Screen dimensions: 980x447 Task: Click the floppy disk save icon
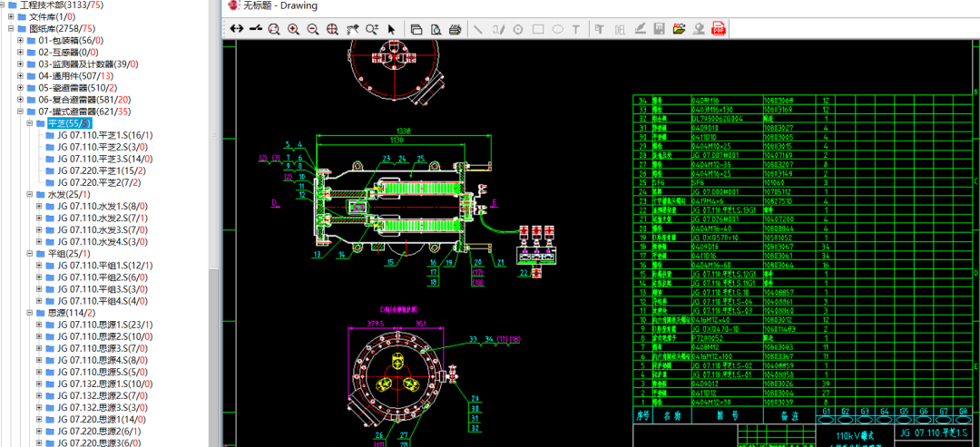click(659, 29)
